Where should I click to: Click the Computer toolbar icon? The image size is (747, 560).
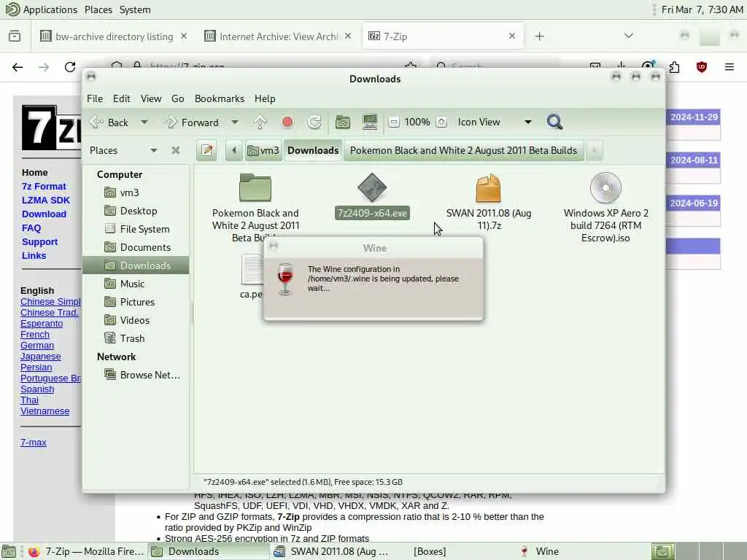pos(370,122)
